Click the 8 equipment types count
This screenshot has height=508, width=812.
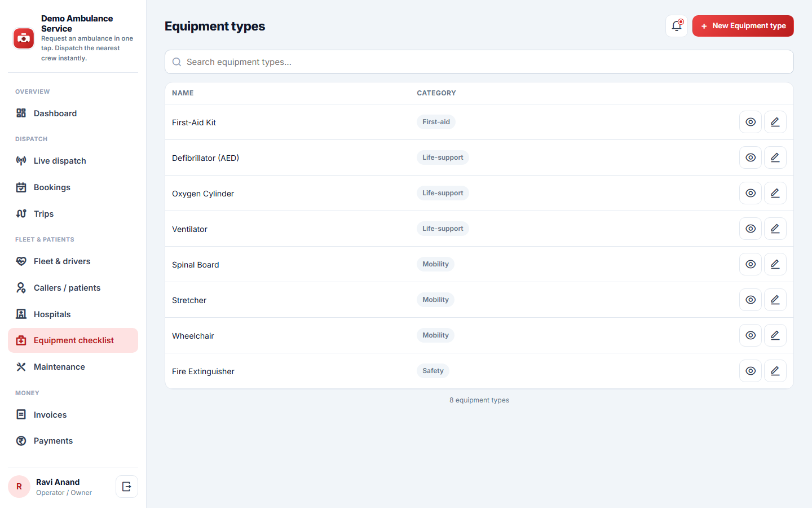[x=479, y=400]
